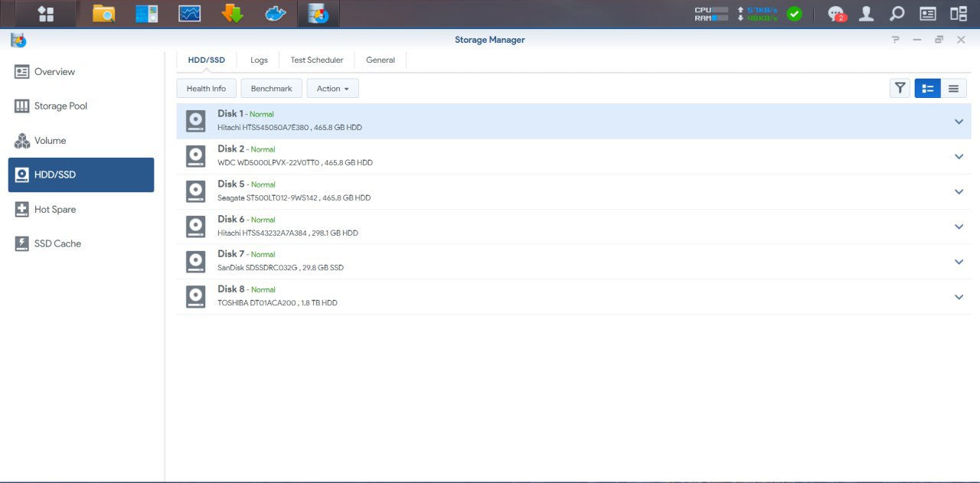The height and width of the screenshot is (483, 980).
Task: Open Storage Pool in sidebar
Action: (x=81, y=106)
